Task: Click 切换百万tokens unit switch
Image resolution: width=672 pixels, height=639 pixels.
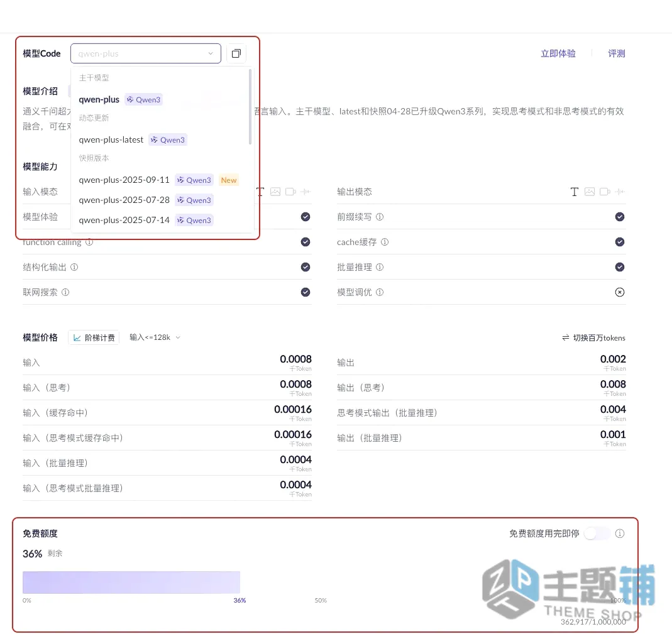Action: (x=593, y=338)
